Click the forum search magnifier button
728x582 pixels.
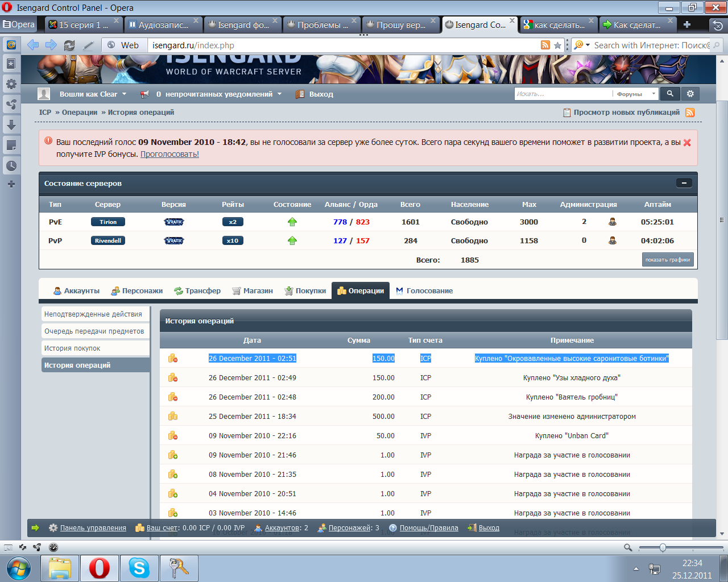click(x=670, y=94)
